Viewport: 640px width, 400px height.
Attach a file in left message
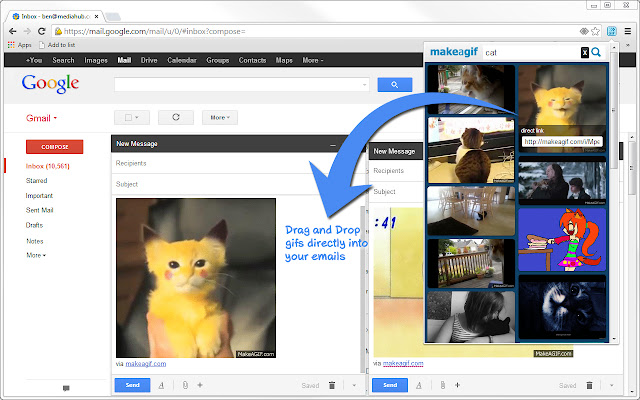(185, 385)
